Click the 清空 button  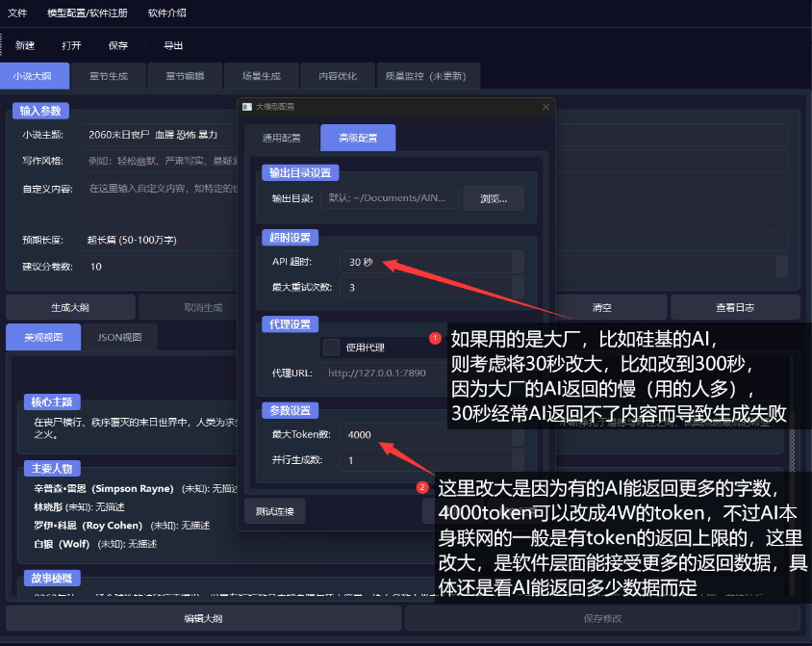point(601,308)
